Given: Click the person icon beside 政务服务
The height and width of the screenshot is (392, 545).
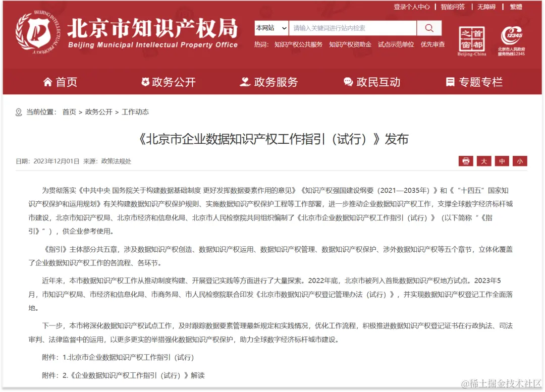Looking at the screenshot, I should pos(245,82).
